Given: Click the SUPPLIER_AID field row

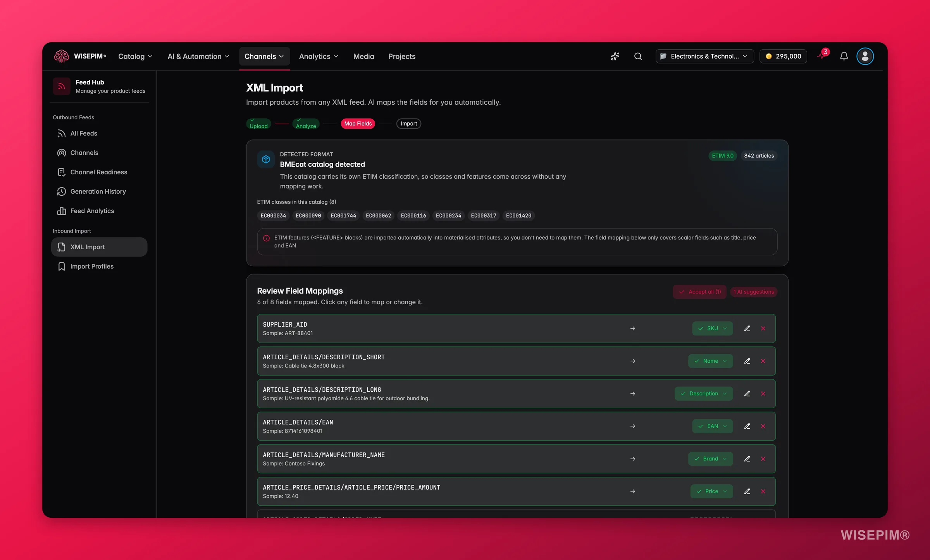Looking at the screenshot, I should 516,328.
